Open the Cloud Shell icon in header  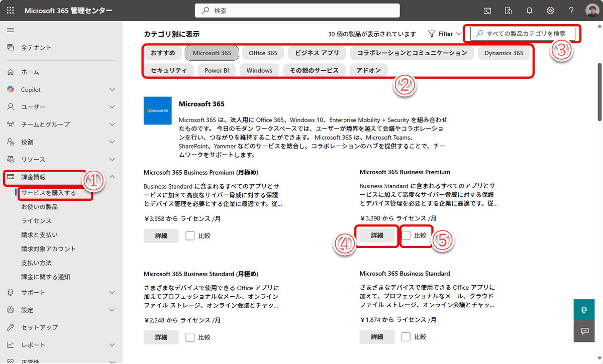(x=487, y=11)
